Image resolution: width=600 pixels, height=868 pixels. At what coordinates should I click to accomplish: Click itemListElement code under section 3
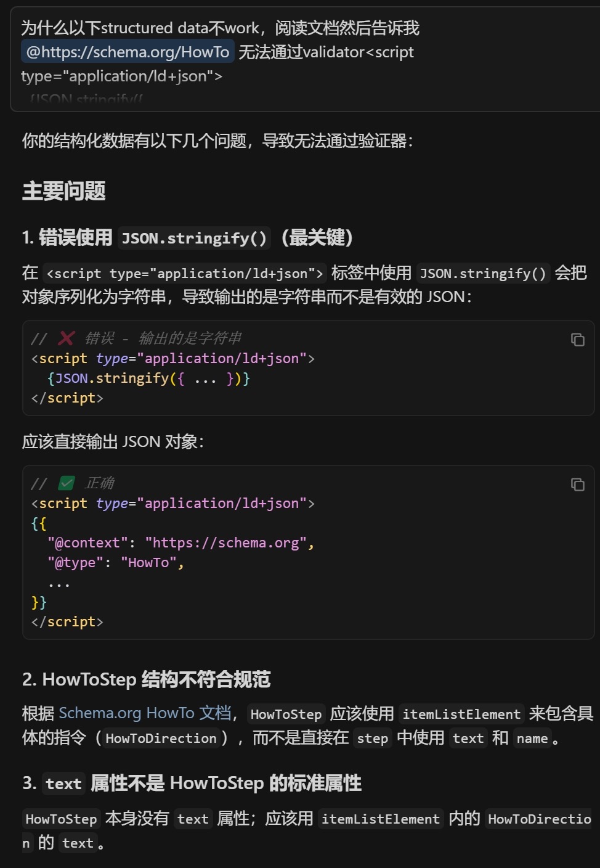[380, 819]
